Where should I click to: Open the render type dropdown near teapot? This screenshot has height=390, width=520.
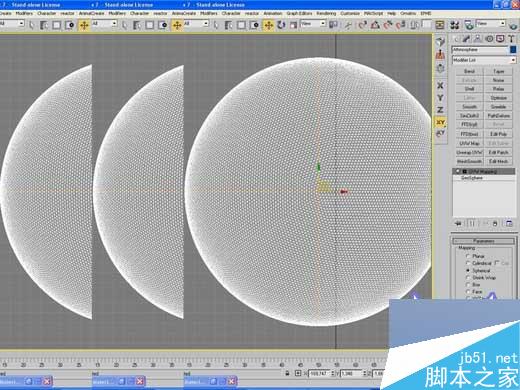click(x=491, y=24)
